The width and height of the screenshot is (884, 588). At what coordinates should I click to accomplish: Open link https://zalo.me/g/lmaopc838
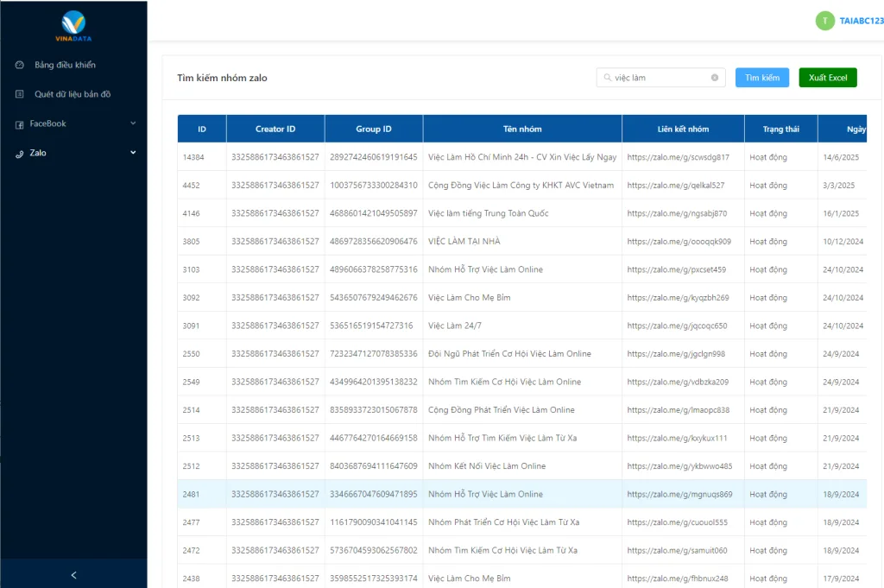coord(679,410)
